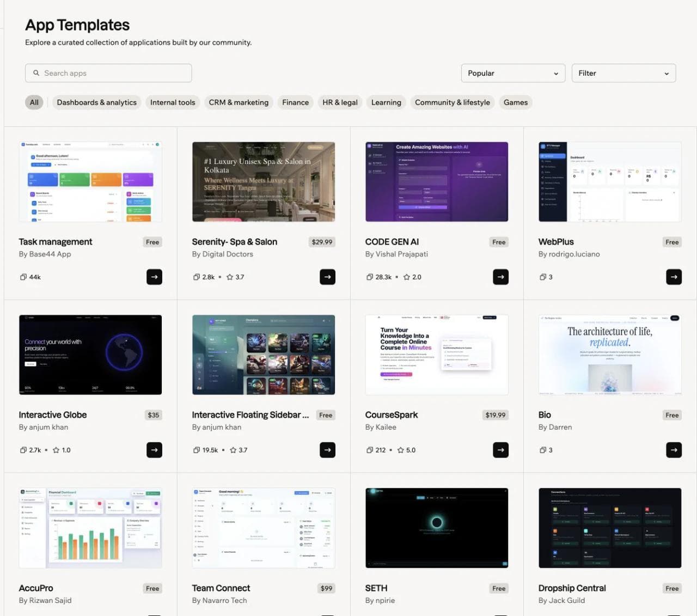Click copy-count icon on CourseSpark card
The image size is (697, 616).
(370, 450)
